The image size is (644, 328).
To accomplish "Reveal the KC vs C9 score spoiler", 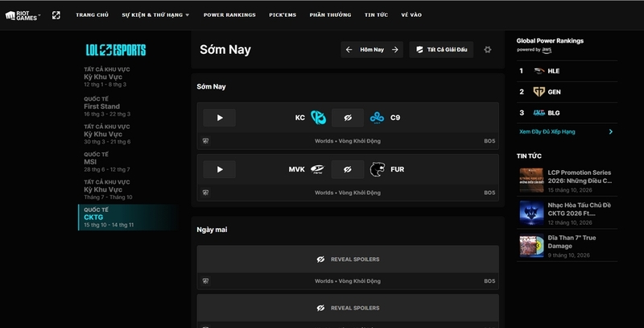I will (x=348, y=118).
